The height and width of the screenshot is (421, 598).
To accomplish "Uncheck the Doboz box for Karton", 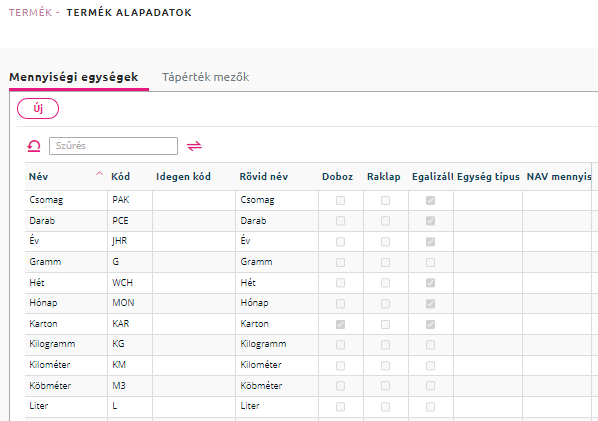I will pos(340,324).
